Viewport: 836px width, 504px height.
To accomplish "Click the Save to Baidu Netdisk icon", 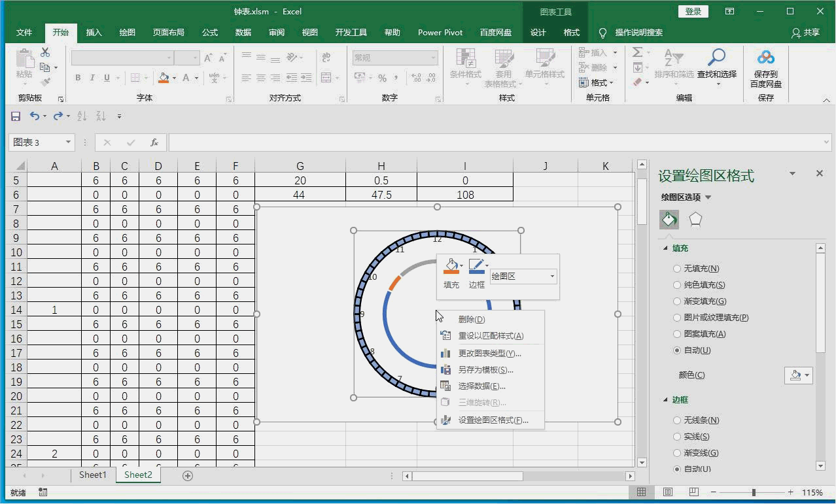I will [766, 58].
